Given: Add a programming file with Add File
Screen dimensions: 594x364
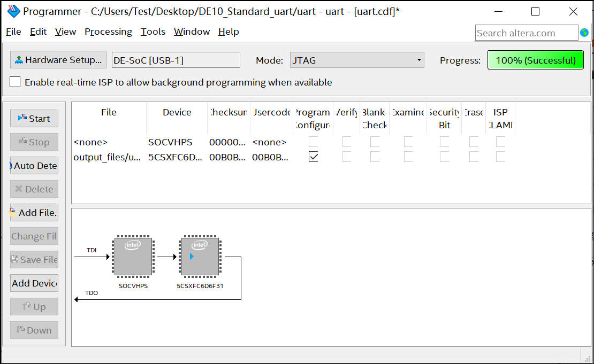Looking at the screenshot, I should click(x=34, y=213).
